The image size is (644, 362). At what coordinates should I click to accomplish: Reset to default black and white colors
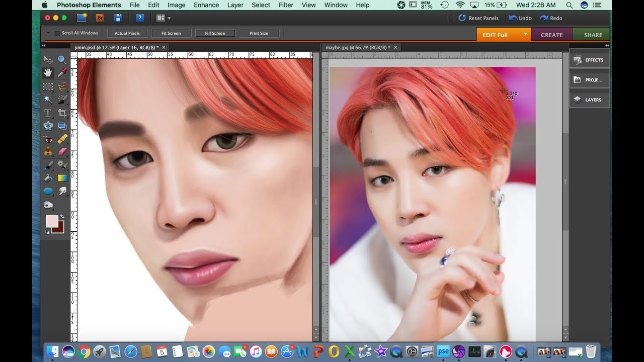(47, 231)
